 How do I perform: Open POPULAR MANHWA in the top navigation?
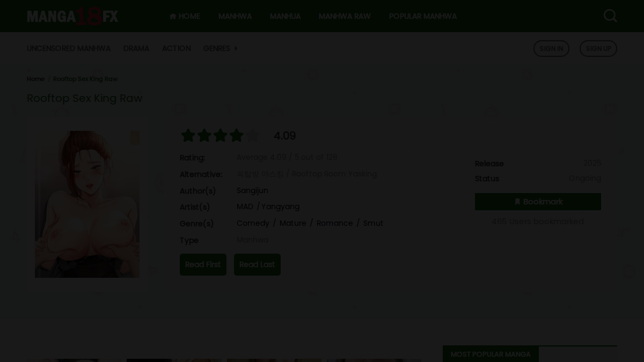coord(423,16)
